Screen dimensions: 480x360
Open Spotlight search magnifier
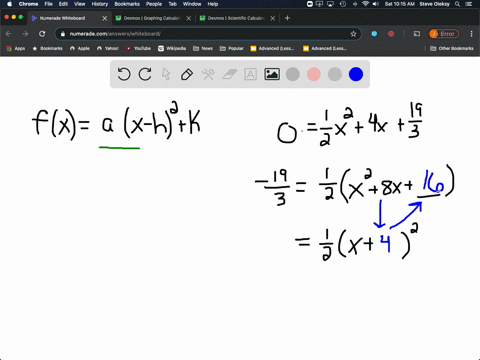457,4
